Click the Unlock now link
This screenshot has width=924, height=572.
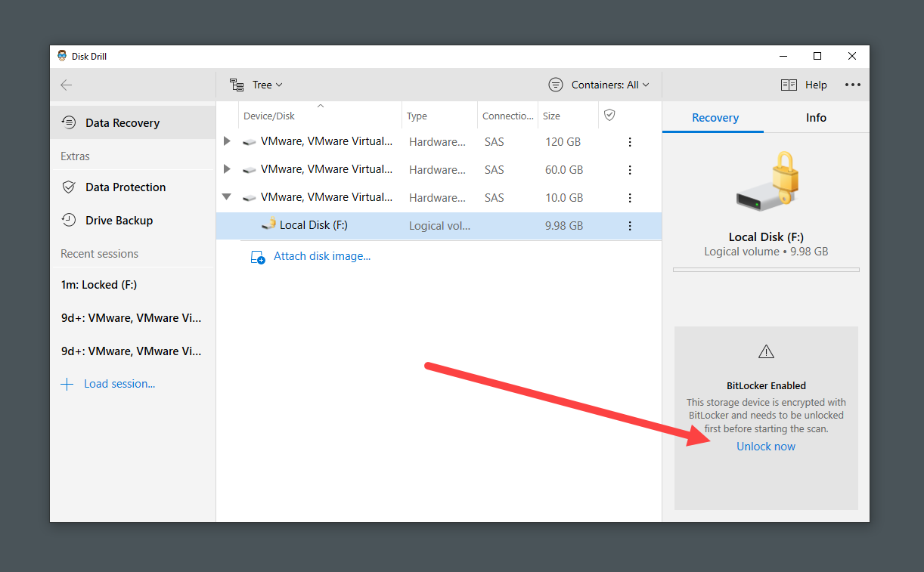click(x=766, y=447)
